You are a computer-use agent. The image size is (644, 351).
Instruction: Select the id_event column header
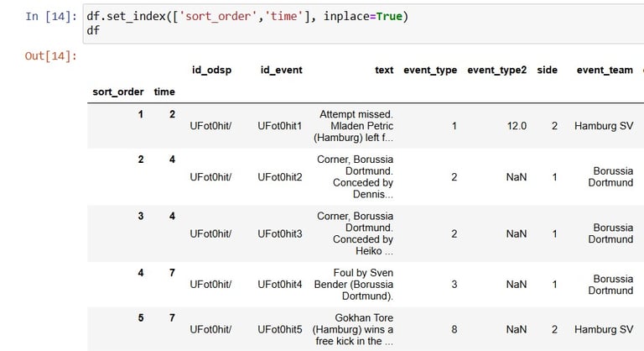[282, 70]
